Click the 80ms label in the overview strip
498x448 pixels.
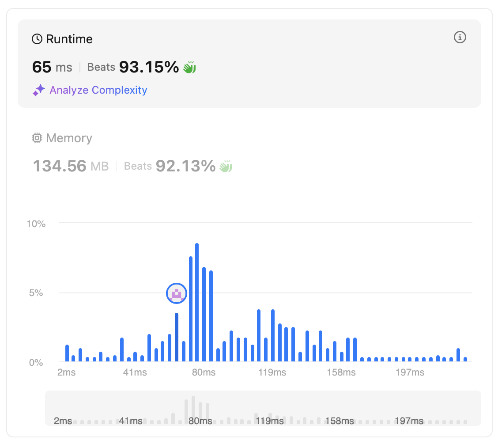(200, 421)
